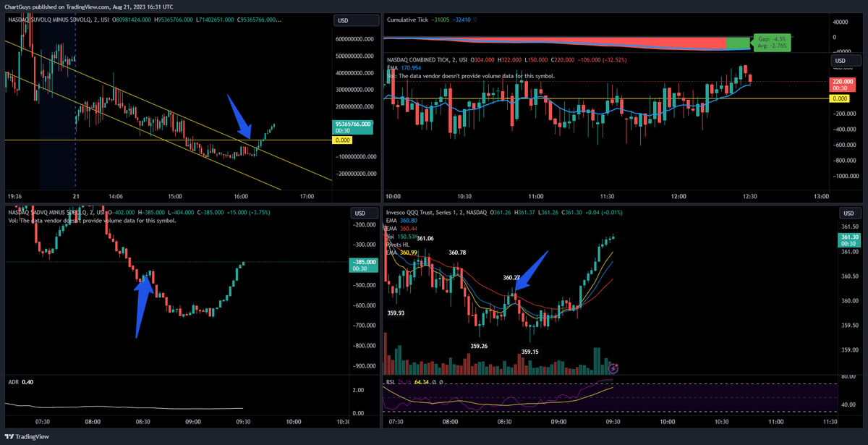Image resolution: width=868 pixels, height=445 pixels.
Task: Click the 09:30 time label on QQQ chart
Action: pos(612,420)
